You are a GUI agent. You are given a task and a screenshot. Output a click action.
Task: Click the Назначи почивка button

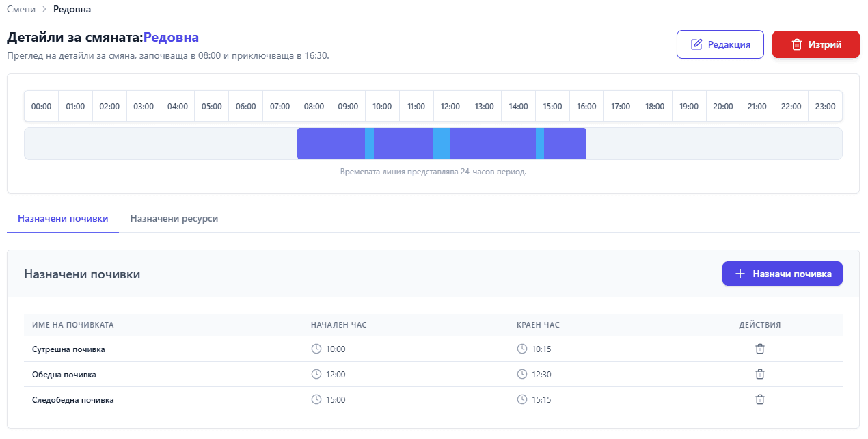click(782, 274)
